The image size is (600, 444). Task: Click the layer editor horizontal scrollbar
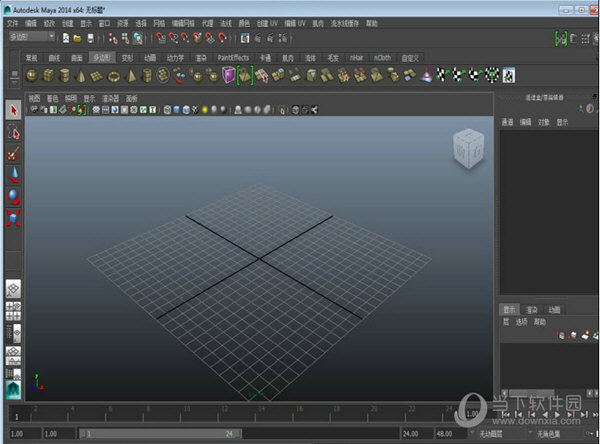tap(532, 393)
